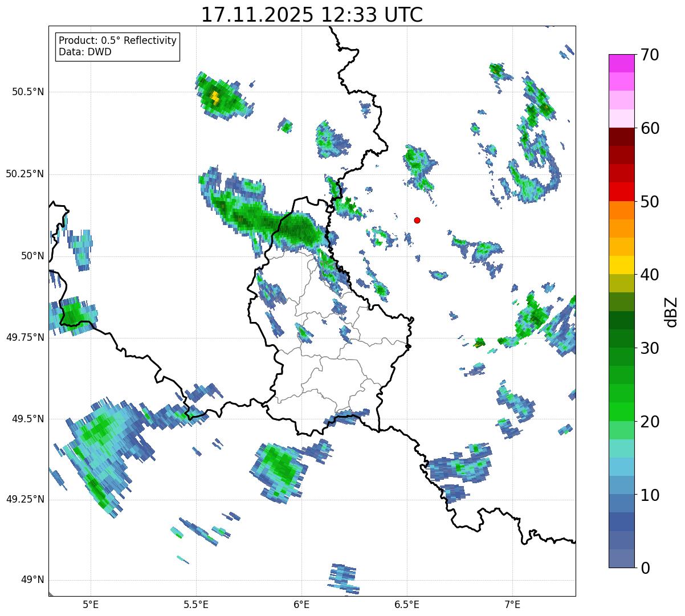Screen dimensions: 685x616
Task: Click the bright green swatch at 20 dBZ
Action: pyautogui.click(x=622, y=412)
